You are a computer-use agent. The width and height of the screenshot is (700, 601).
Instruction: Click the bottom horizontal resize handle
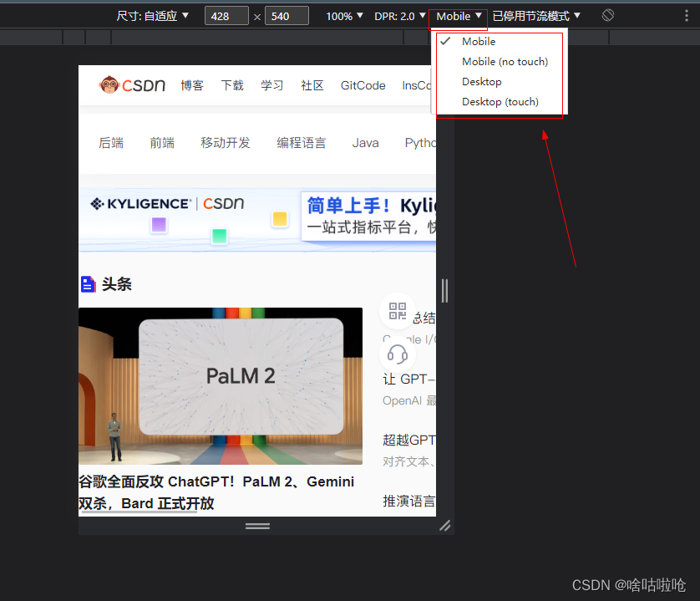coord(257,526)
